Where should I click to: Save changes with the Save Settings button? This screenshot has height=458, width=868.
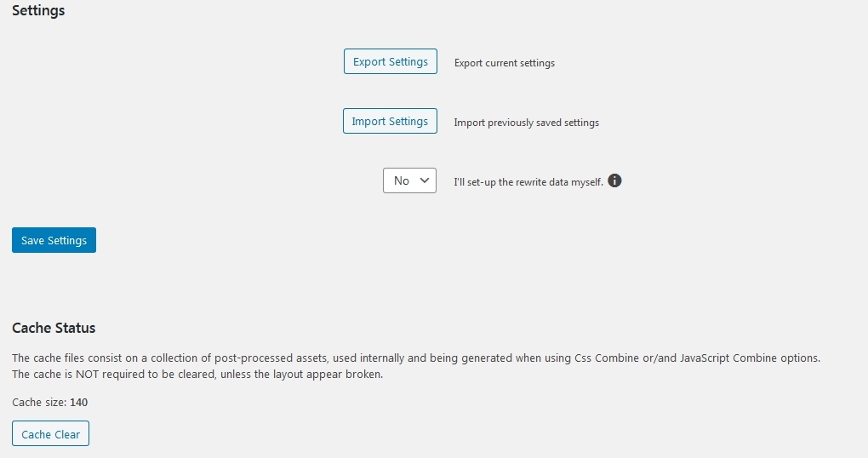click(54, 240)
